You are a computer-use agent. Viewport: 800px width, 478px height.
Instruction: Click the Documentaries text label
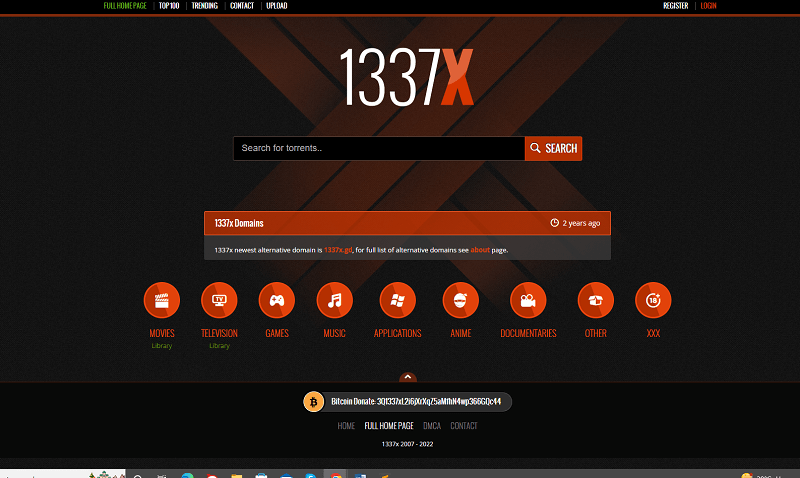click(528, 333)
